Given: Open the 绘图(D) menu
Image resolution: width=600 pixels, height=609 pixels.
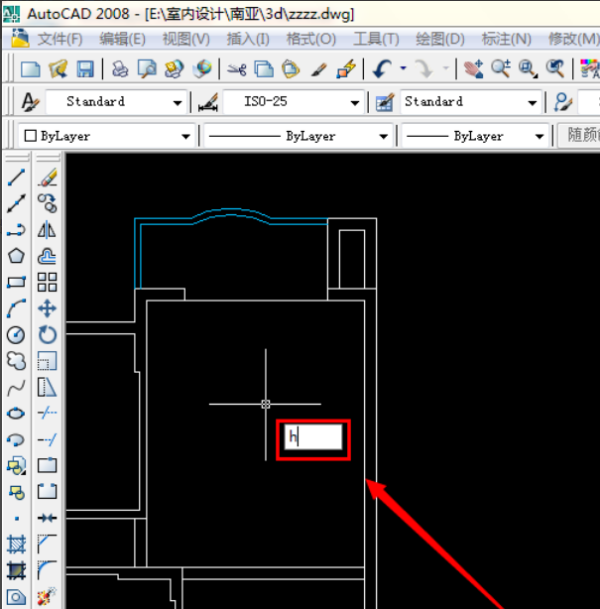Looking at the screenshot, I should (440, 39).
